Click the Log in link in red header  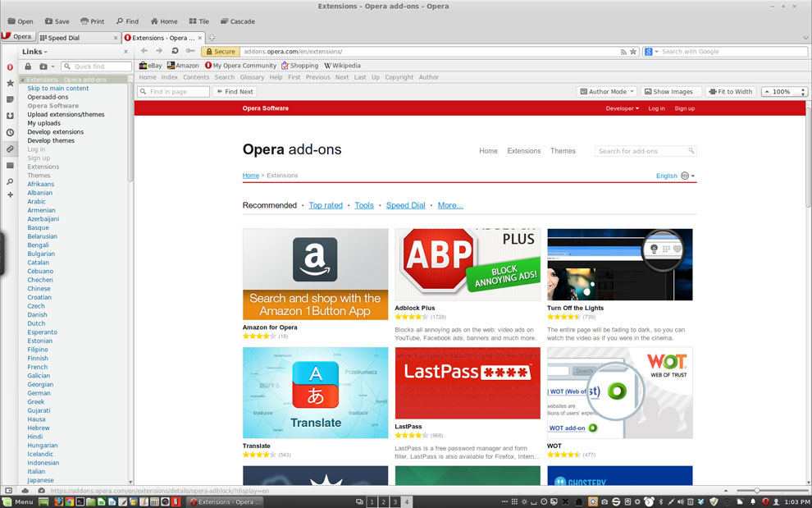point(656,108)
